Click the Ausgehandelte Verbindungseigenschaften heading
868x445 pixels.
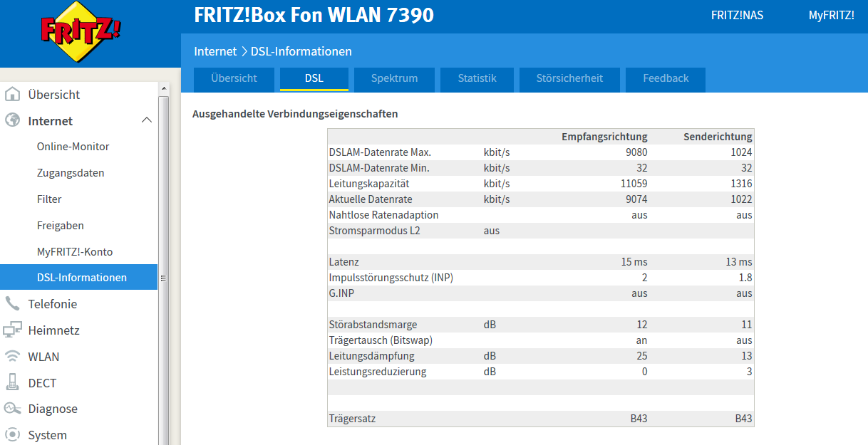(295, 114)
